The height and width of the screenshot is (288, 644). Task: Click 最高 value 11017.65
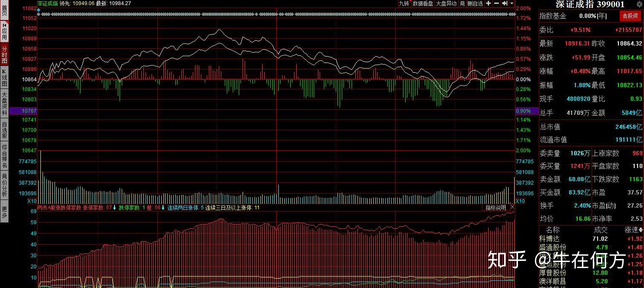pos(630,71)
